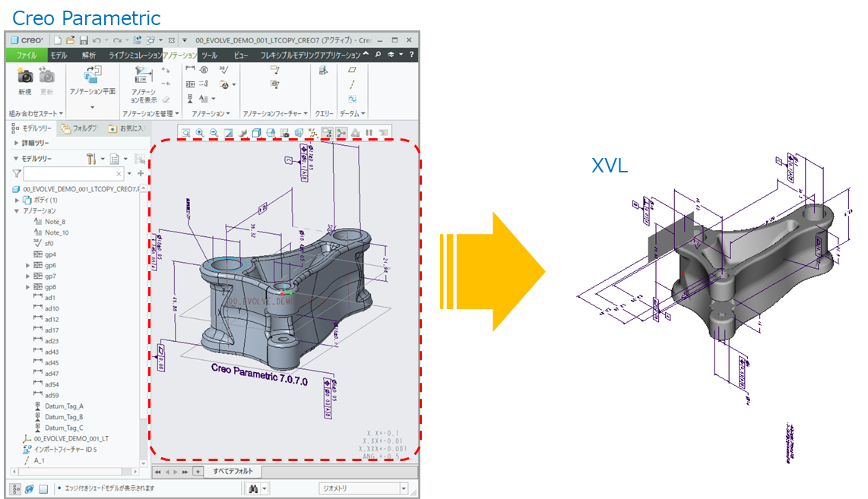Redo the last action

(x=117, y=40)
